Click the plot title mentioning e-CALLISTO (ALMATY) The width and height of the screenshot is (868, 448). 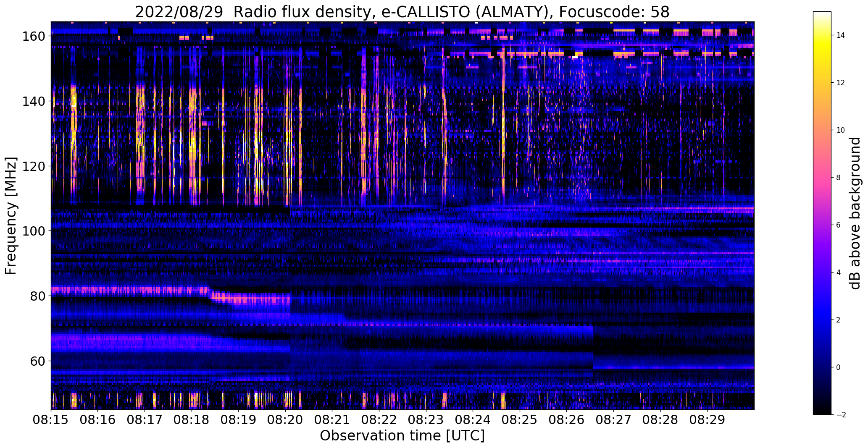[402, 12]
